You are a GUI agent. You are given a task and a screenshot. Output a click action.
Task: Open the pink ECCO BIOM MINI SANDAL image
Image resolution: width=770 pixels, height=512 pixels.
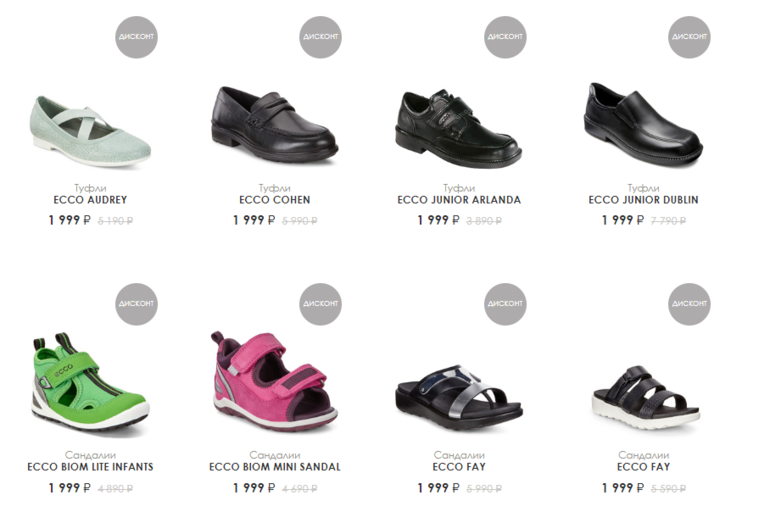pos(275,381)
